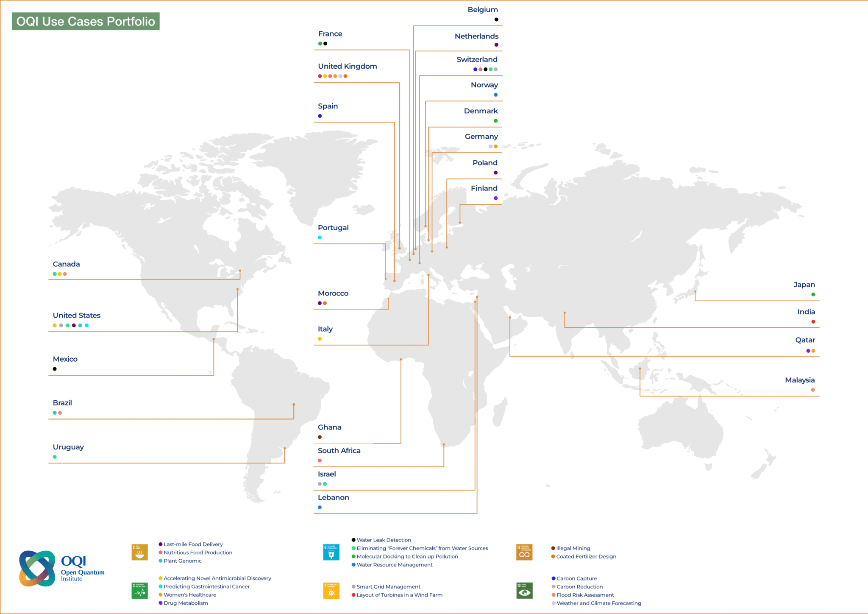Select the Morocco country label
This screenshot has height=614, width=868.
[x=333, y=293]
